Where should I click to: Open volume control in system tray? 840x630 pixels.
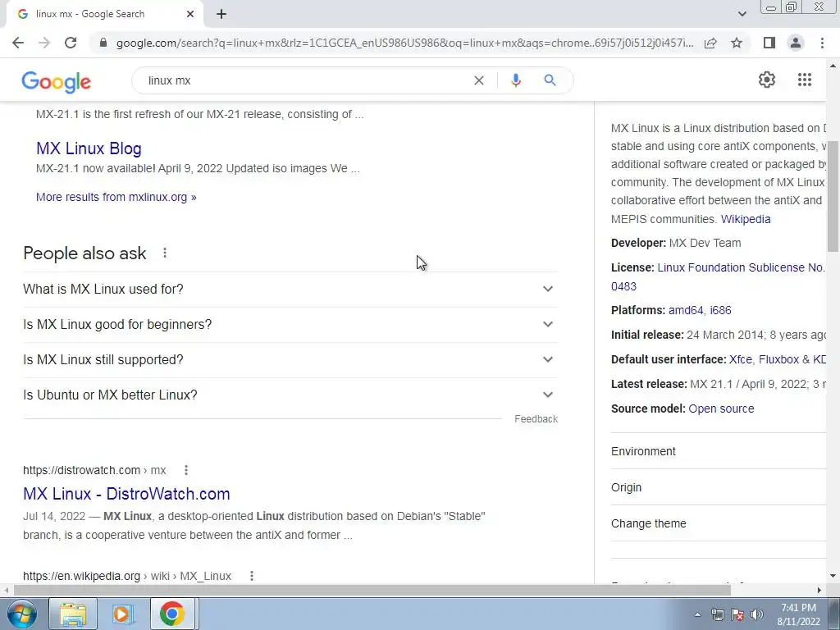(x=757, y=615)
